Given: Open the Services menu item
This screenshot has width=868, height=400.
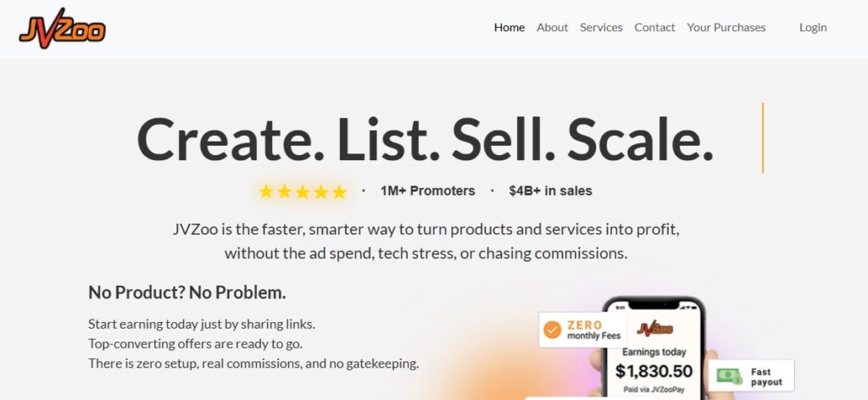Looking at the screenshot, I should (x=601, y=27).
